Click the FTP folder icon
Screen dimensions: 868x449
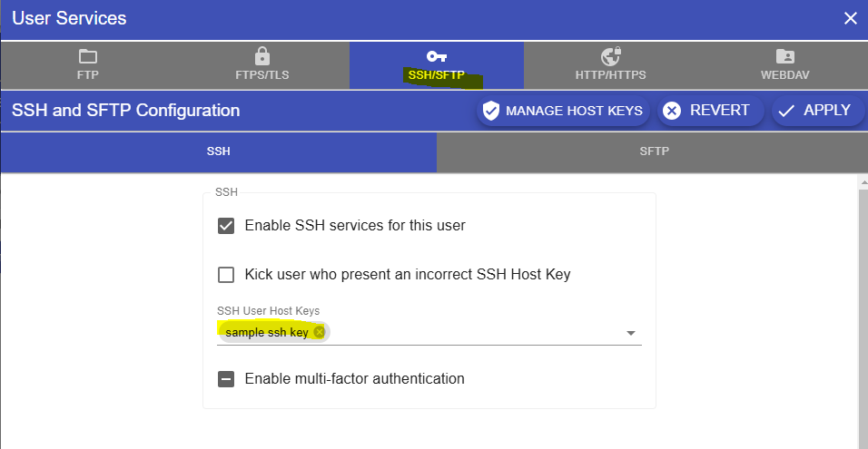tap(87, 57)
